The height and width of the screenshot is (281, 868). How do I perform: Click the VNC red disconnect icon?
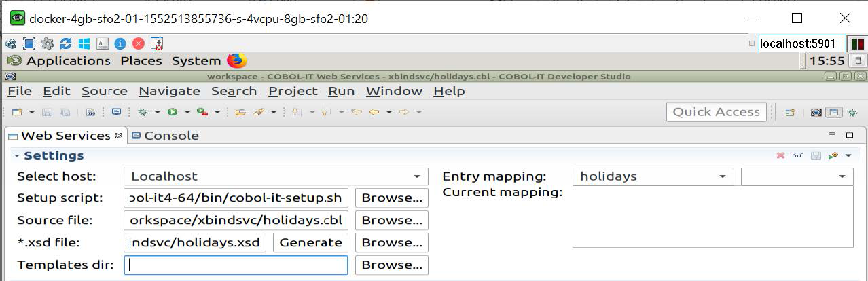[x=139, y=43]
